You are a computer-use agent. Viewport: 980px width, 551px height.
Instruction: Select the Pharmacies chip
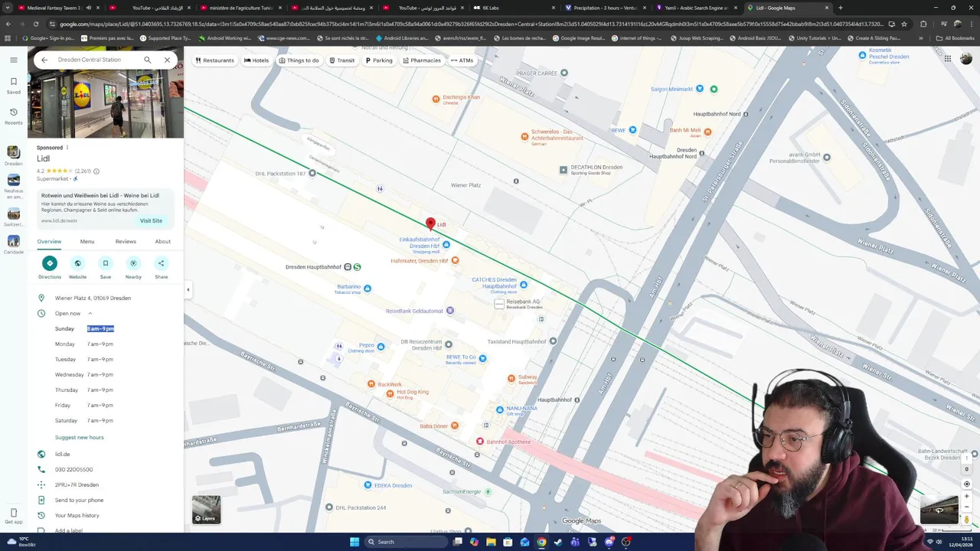tap(422, 60)
